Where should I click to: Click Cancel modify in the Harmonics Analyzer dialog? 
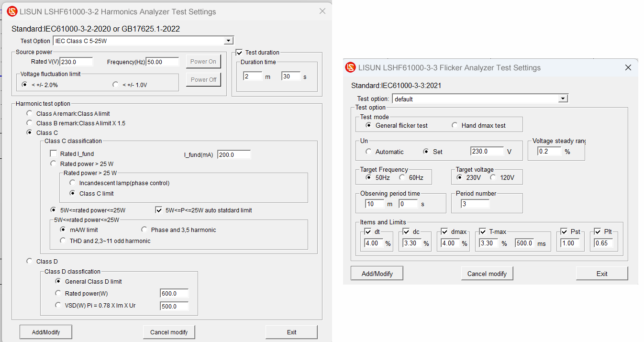pos(169,331)
